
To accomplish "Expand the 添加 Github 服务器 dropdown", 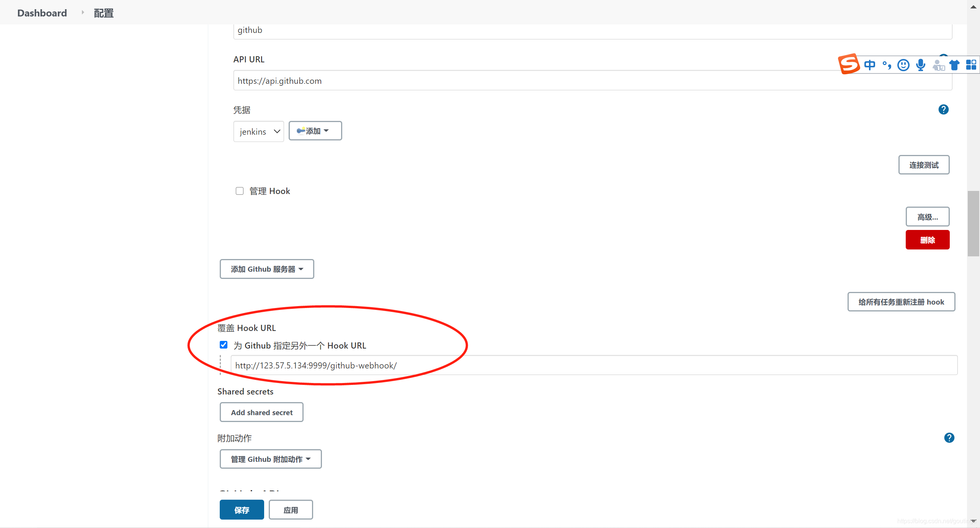I will pyautogui.click(x=266, y=269).
